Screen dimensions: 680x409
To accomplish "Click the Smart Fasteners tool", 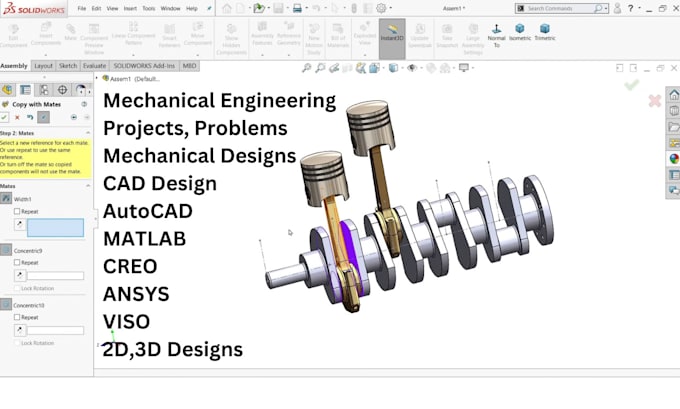I will 169,36.
